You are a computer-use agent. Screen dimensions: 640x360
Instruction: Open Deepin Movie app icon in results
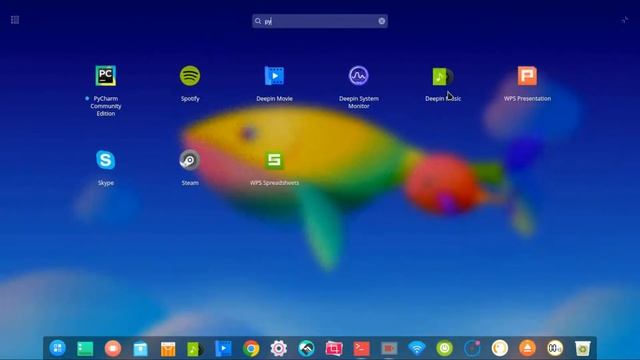pyautogui.click(x=274, y=76)
